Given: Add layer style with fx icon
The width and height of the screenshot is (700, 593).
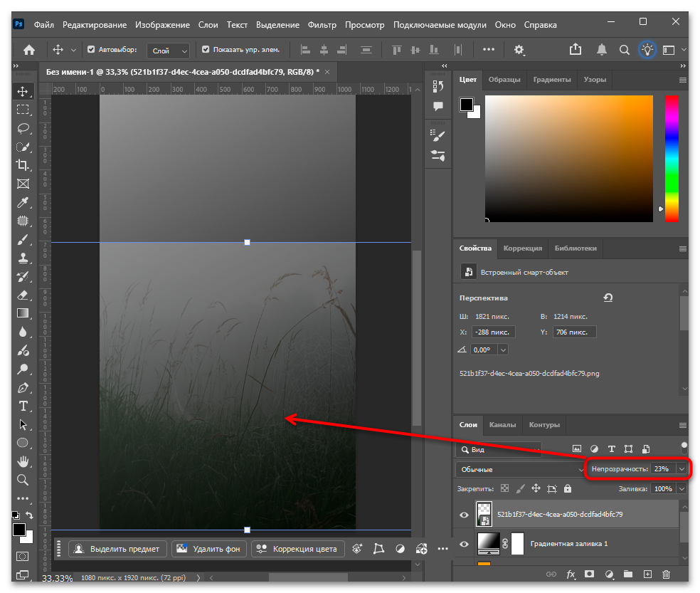Looking at the screenshot, I should pos(571,574).
